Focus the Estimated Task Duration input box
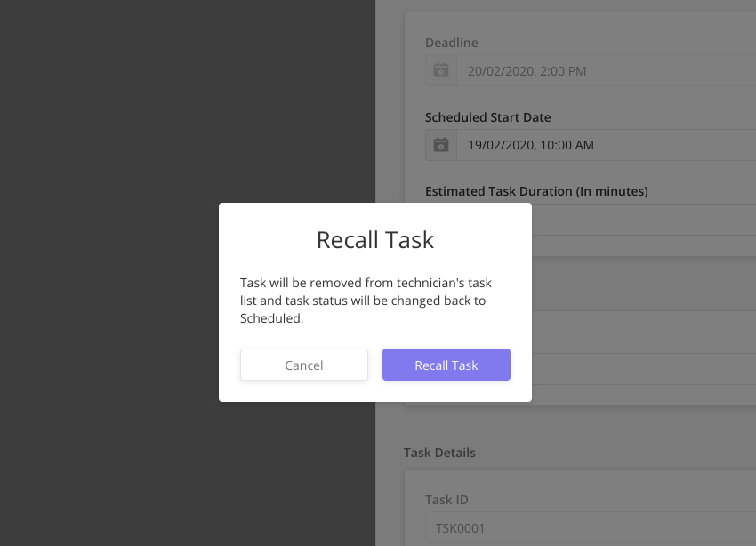Screen dimensions: 756x546 click(644, 220)
